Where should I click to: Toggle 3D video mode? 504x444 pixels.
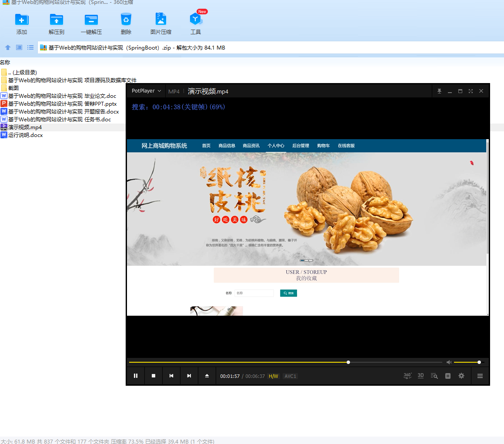[421, 376]
